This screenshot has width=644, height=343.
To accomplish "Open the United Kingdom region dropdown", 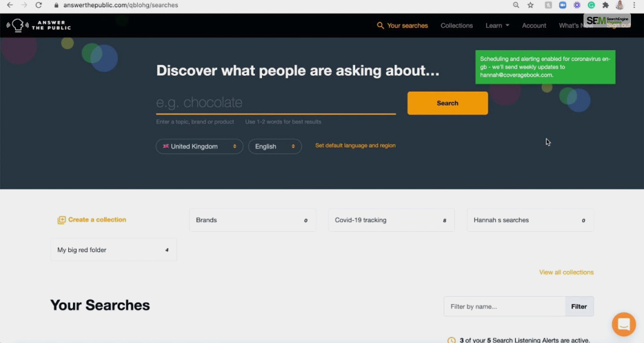I will point(199,146).
